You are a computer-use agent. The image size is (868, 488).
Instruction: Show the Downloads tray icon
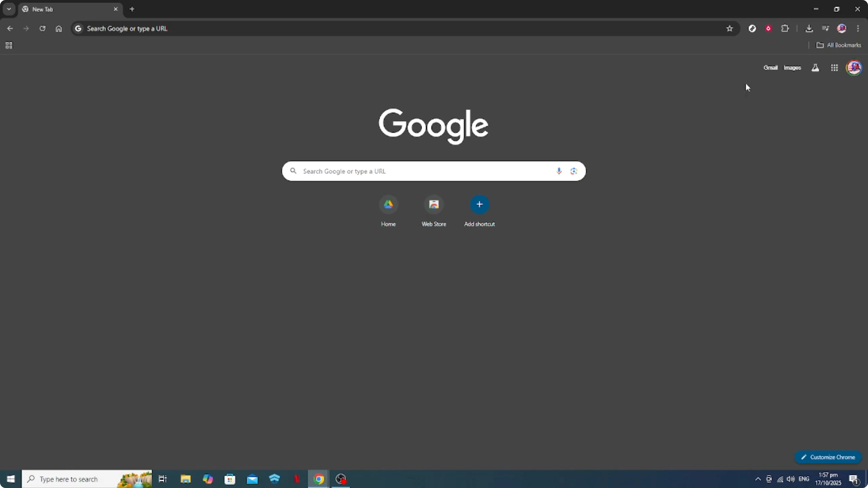pyautogui.click(x=809, y=29)
